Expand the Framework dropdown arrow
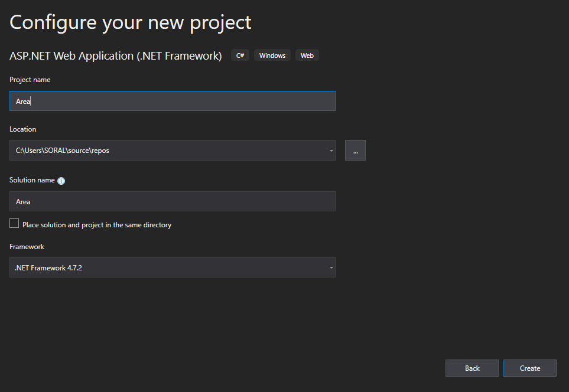Viewport: 569px width, 392px height. coord(331,267)
